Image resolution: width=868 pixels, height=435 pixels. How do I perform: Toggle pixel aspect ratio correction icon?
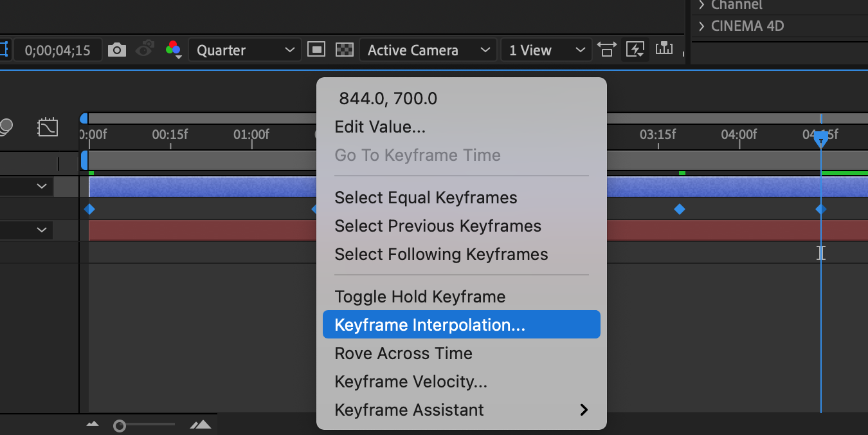606,50
